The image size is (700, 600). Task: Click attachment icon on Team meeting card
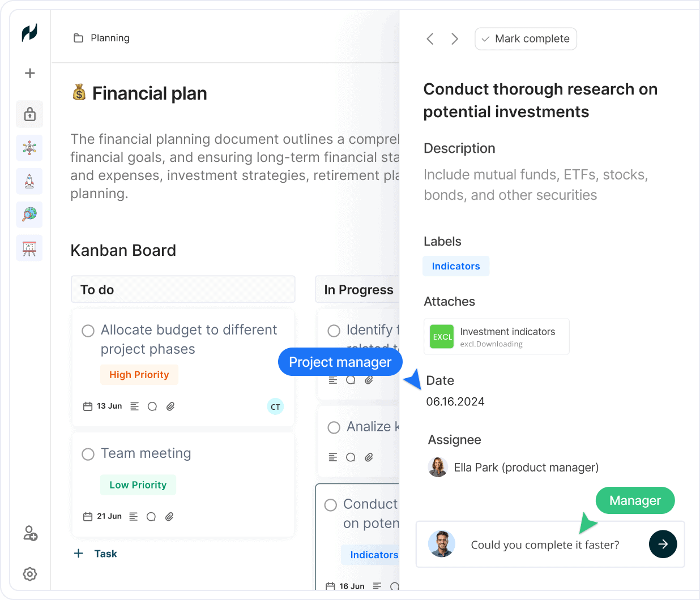click(169, 516)
